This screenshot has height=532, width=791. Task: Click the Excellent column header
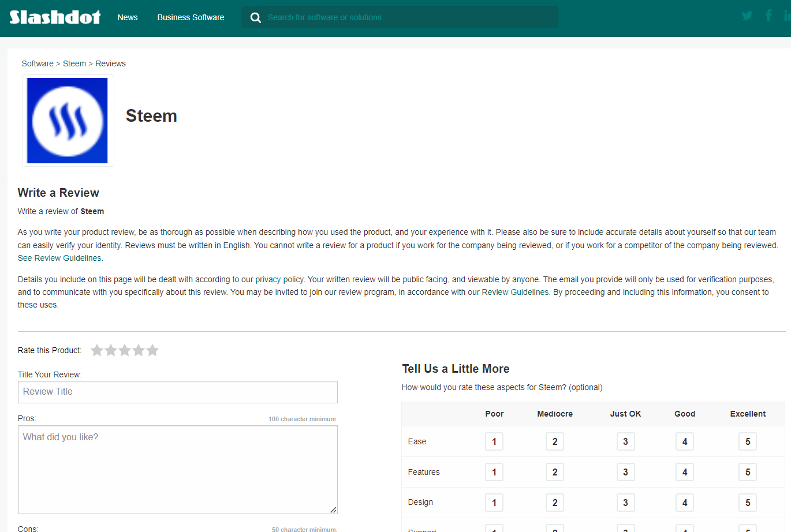click(748, 414)
